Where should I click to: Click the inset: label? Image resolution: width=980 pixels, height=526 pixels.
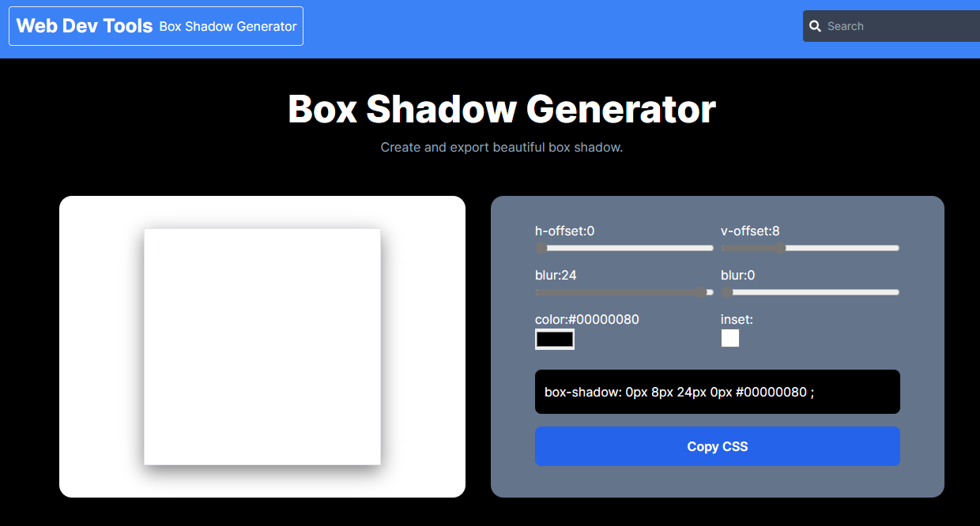tap(737, 320)
